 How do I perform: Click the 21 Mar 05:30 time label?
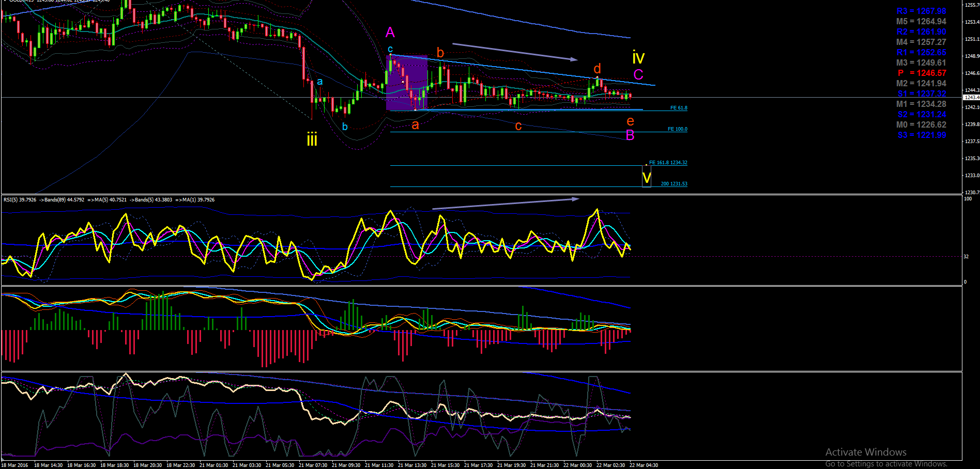tap(280, 465)
